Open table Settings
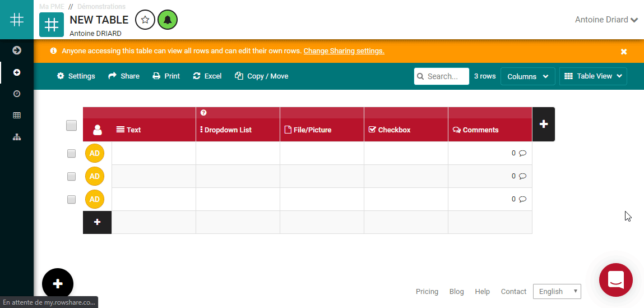The width and height of the screenshot is (644, 308). [76, 76]
